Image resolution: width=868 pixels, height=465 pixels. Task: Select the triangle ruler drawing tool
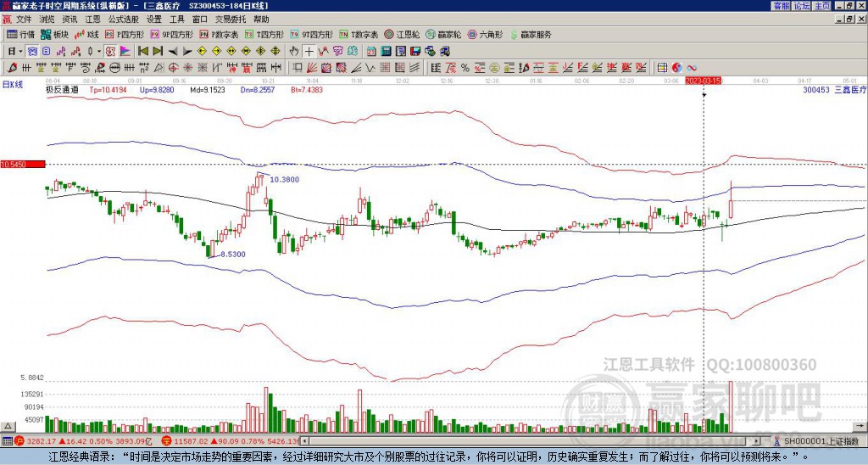click(159, 68)
